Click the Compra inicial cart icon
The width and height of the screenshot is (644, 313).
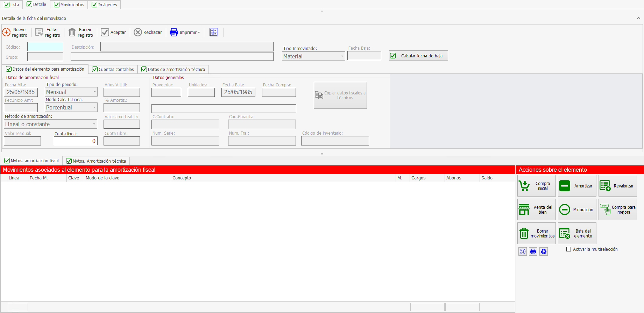coord(524,186)
